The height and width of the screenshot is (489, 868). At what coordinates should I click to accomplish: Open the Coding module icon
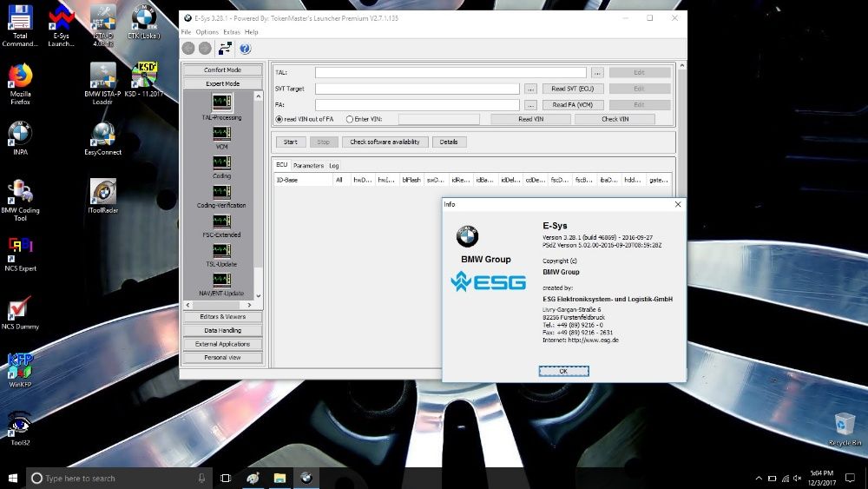click(x=222, y=162)
